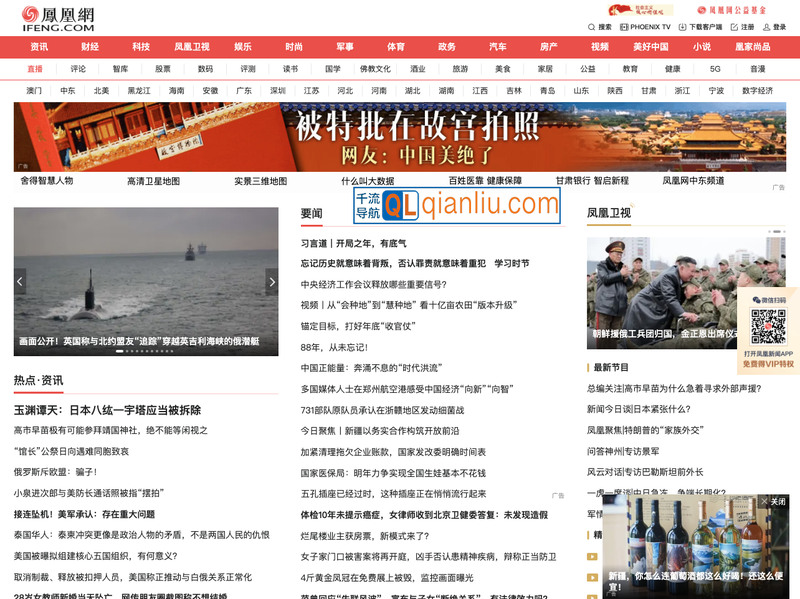Screen dimensions: 800x599
Task: Select 直播 in the secondary navigation
Action: coord(35,69)
